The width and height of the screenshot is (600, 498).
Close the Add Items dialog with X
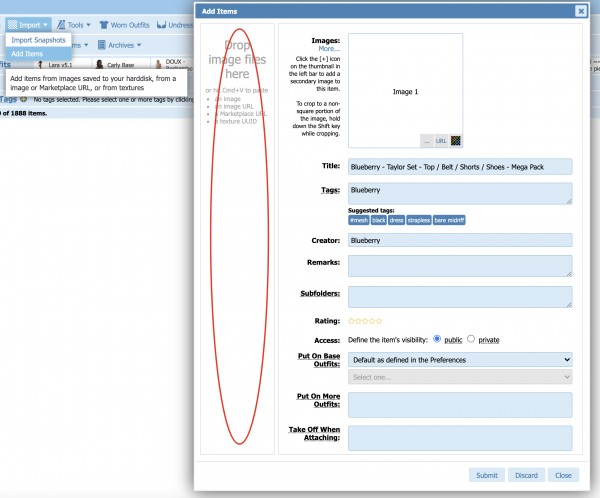click(x=580, y=11)
